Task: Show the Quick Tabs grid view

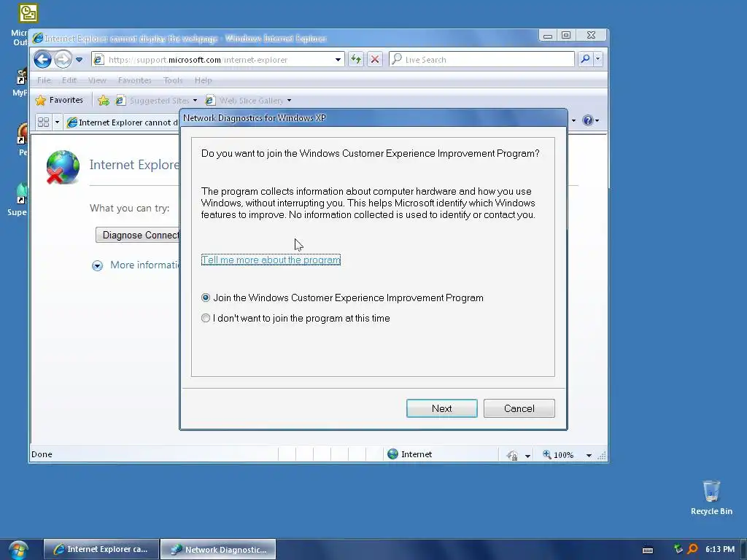Action: click(43, 122)
